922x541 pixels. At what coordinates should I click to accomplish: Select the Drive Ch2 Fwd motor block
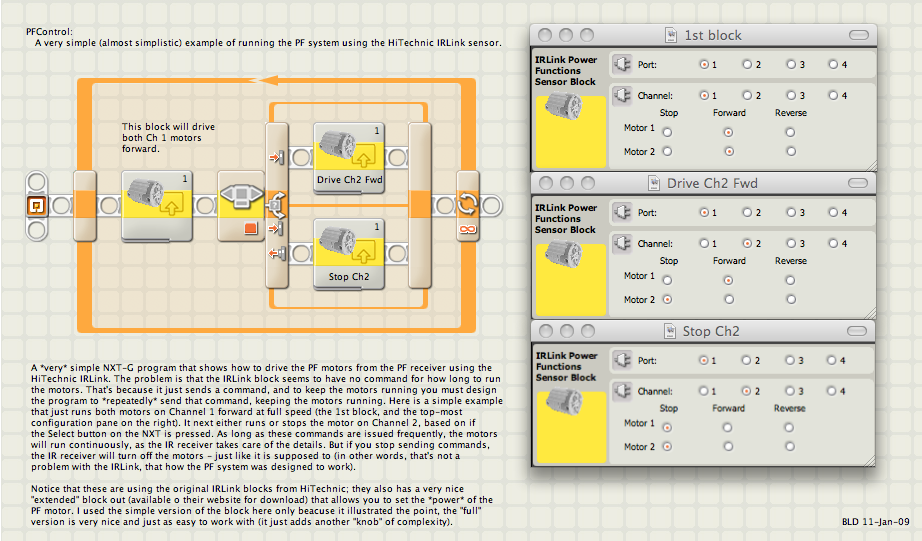pos(349,157)
